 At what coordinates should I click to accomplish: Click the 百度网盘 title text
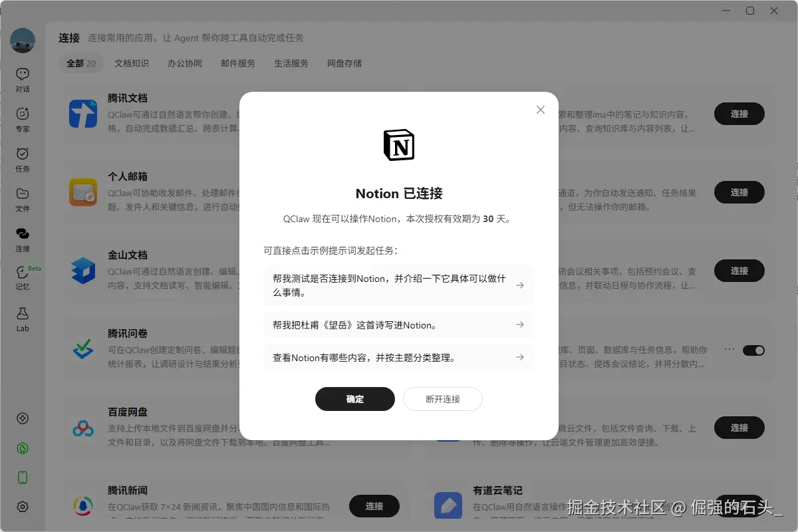pos(128,412)
